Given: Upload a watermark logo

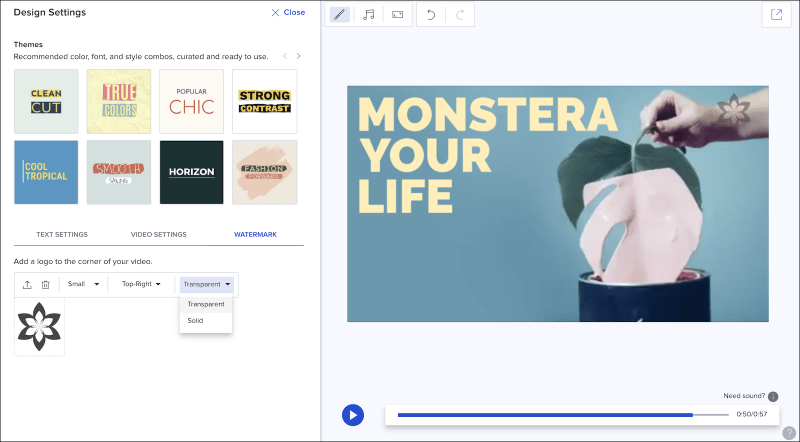Looking at the screenshot, I should coord(27,285).
